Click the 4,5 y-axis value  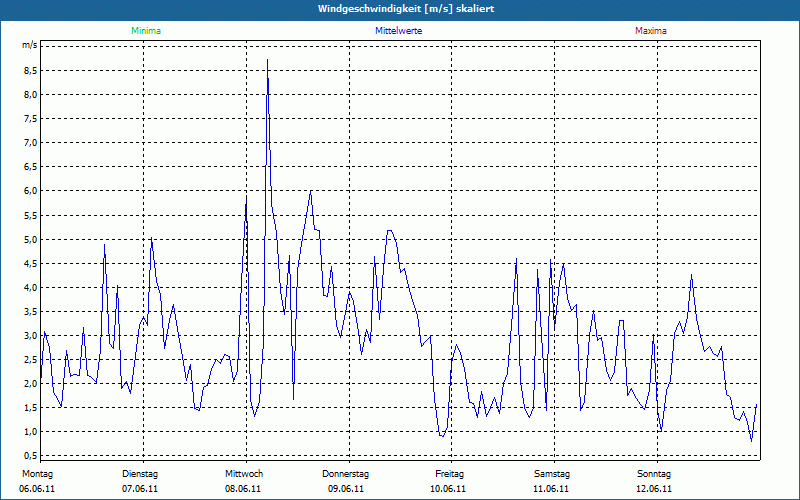tap(31, 263)
